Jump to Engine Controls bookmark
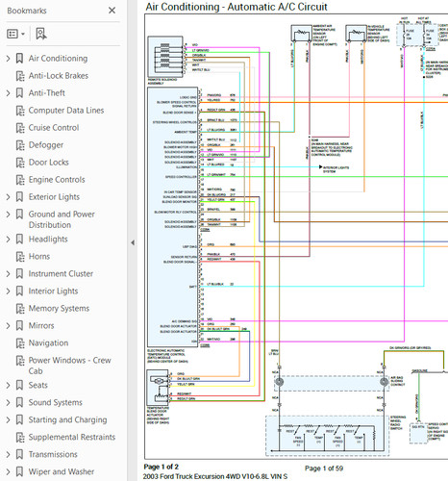This screenshot has height=481, width=448. (x=57, y=180)
